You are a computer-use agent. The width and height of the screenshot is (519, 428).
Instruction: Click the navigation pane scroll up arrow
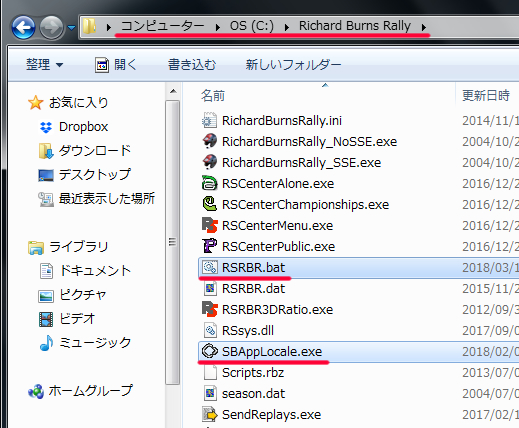tap(173, 91)
